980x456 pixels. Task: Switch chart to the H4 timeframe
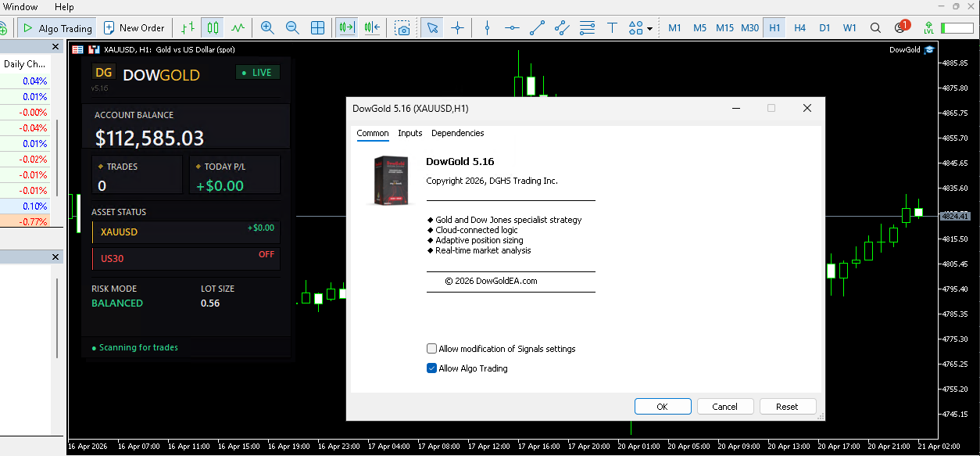(799, 28)
